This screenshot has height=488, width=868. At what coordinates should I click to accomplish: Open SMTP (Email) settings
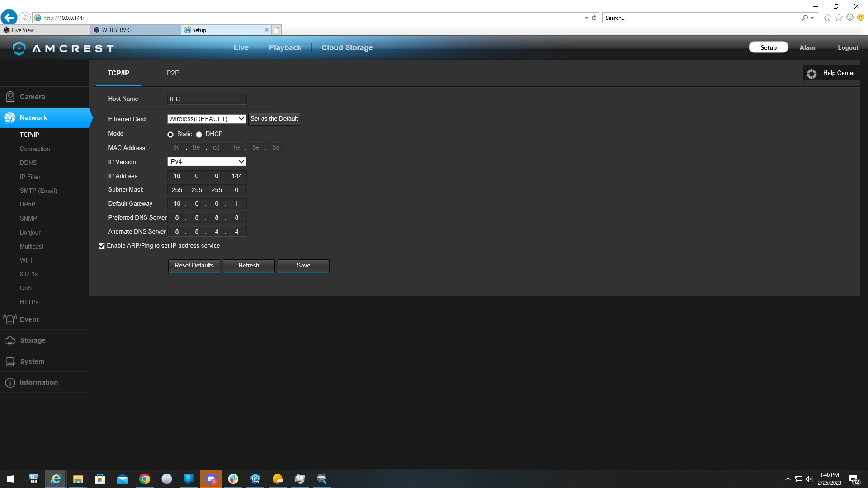click(x=38, y=191)
